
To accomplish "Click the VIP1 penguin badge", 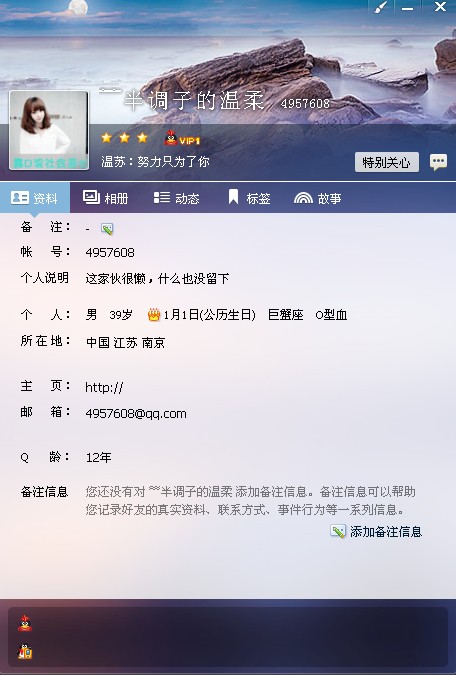I will [182, 139].
